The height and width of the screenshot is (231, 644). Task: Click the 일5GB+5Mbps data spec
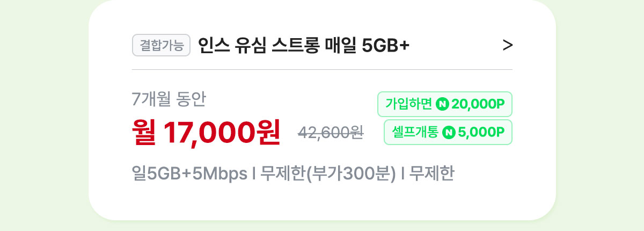click(x=189, y=174)
